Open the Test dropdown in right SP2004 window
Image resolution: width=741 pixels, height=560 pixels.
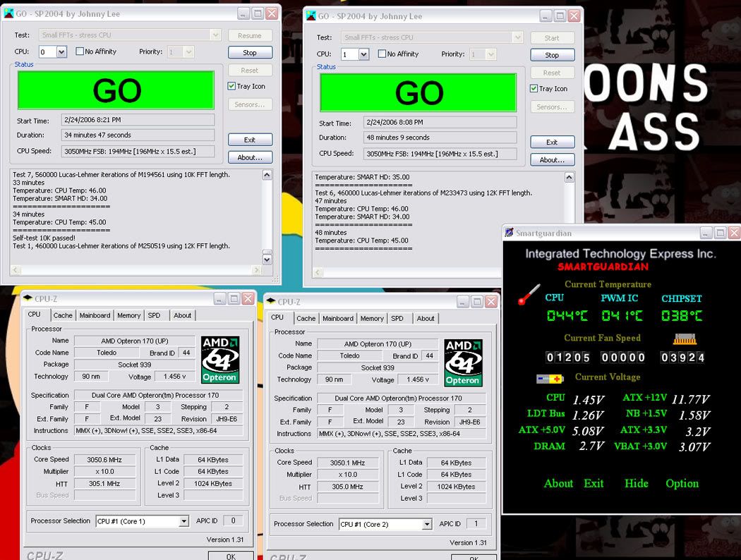click(x=517, y=37)
